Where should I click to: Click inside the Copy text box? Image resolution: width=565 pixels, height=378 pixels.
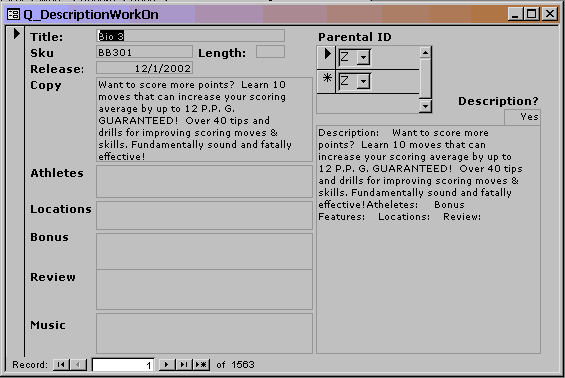(x=204, y=120)
